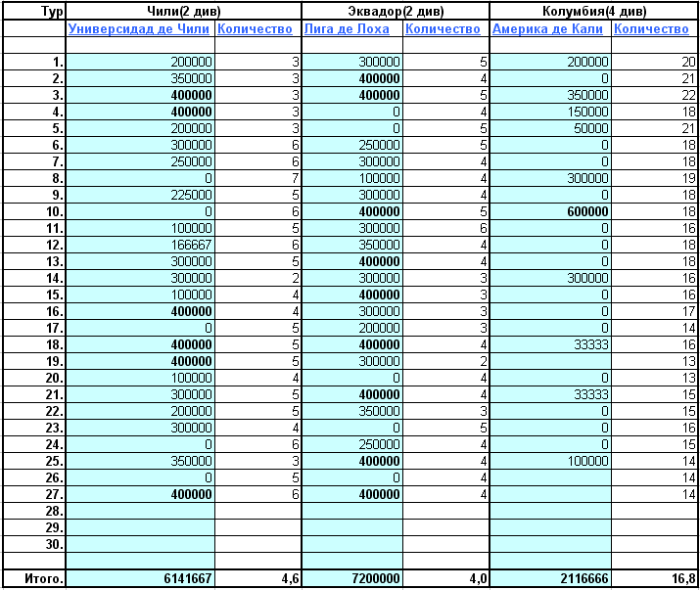
Task: Open the Универсидад де Чили link
Action: pyautogui.click(x=139, y=29)
